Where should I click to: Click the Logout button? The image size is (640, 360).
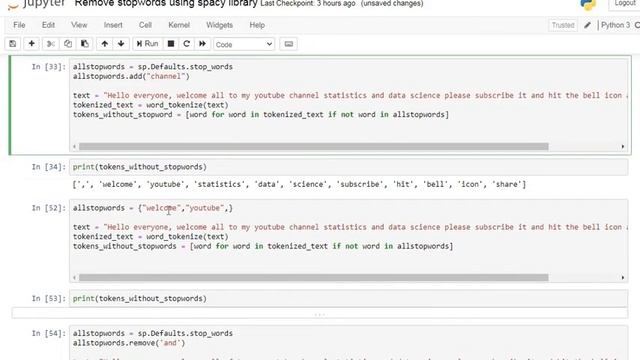(624, 3)
